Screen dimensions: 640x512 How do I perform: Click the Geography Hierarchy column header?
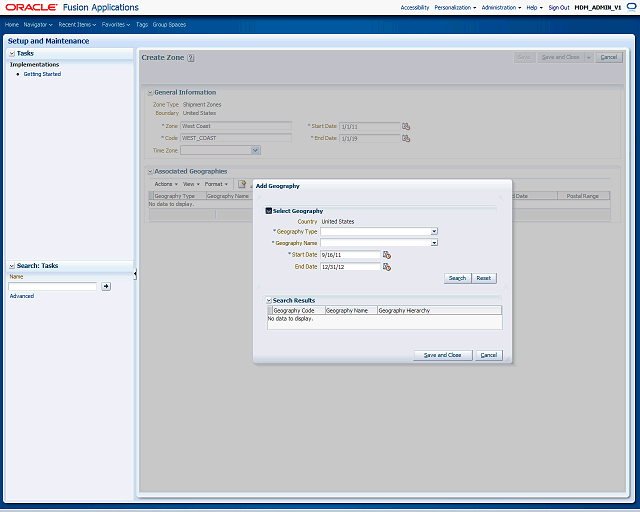point(439,311)
